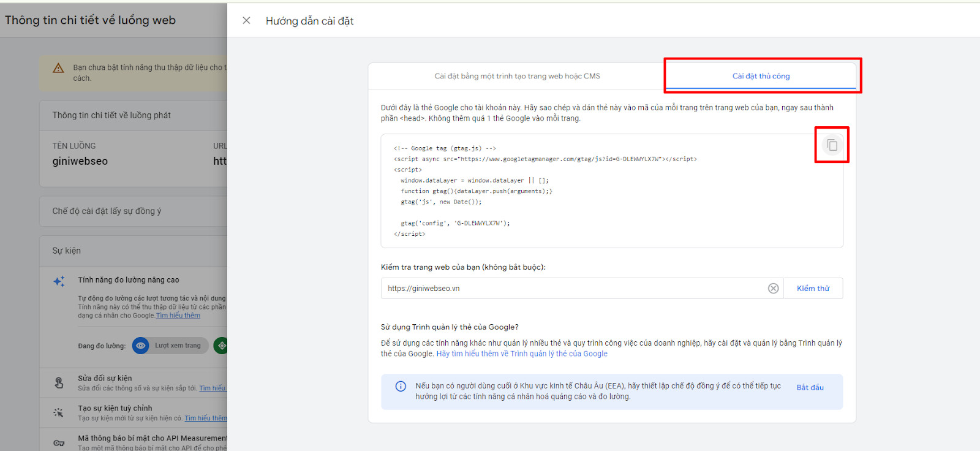The image size is (980, 451).
Task: Click the Sửa đổi sự kiện icon
Action: pos(59,383)
